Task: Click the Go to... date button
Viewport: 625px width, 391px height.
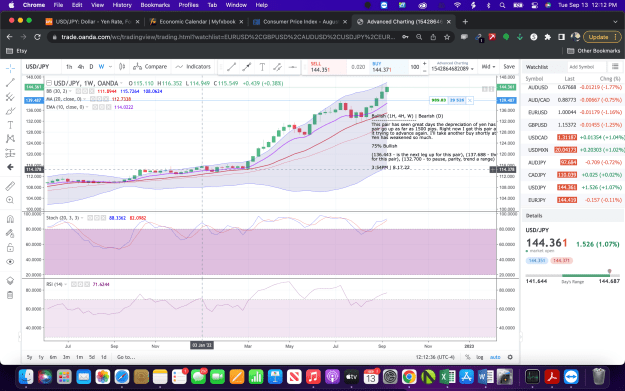Action: click(126, 357)
